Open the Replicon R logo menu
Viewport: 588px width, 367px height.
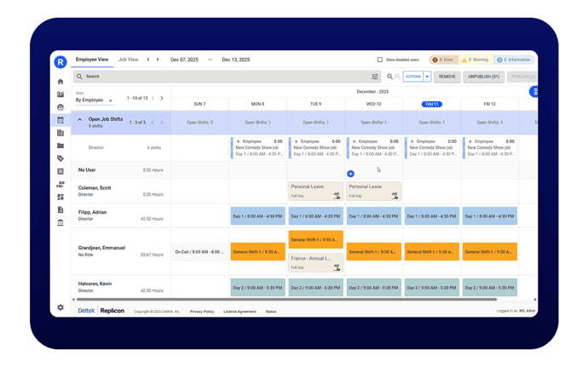(x=61, y=62)
